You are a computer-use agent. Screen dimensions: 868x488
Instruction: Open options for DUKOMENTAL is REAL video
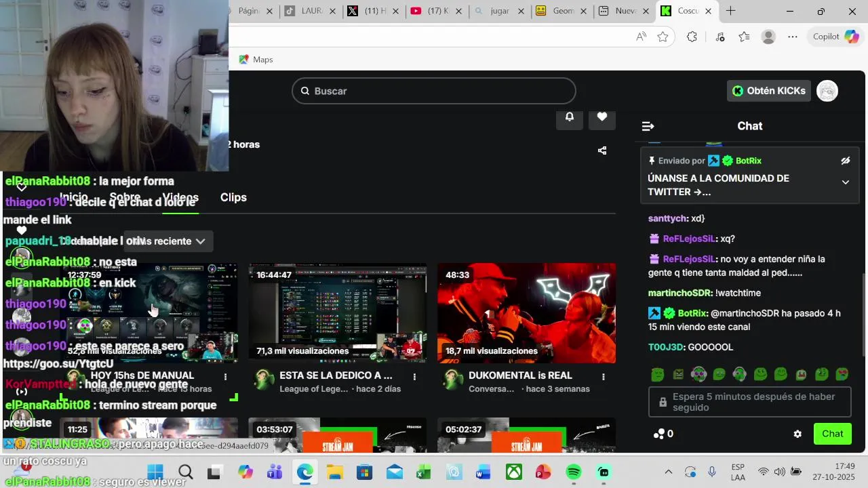[x=604, y=376]
